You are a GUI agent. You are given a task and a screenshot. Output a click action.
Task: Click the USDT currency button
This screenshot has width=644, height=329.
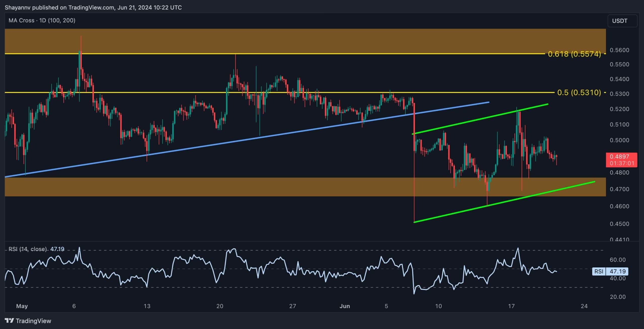(x=622, y=21)
